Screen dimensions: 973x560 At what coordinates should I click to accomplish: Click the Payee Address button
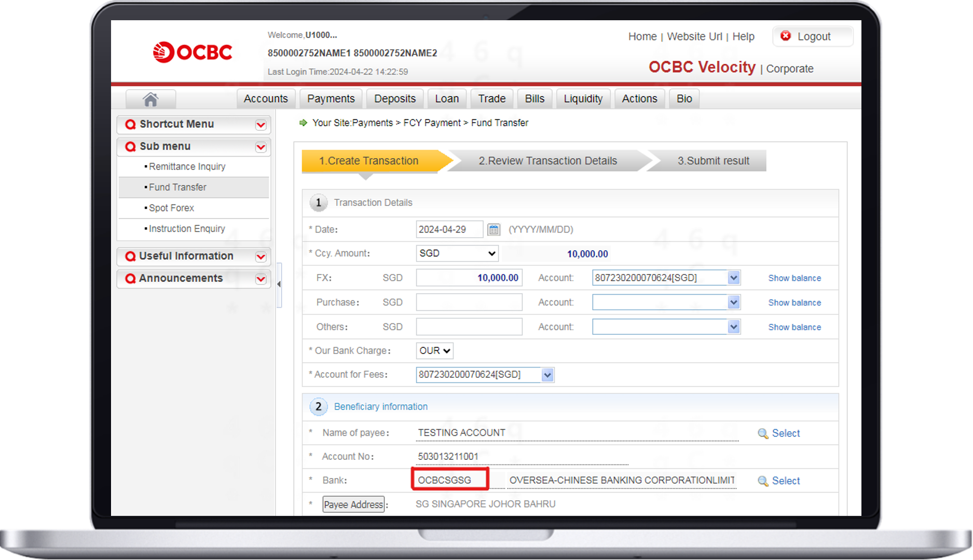[x=353, y=504]
